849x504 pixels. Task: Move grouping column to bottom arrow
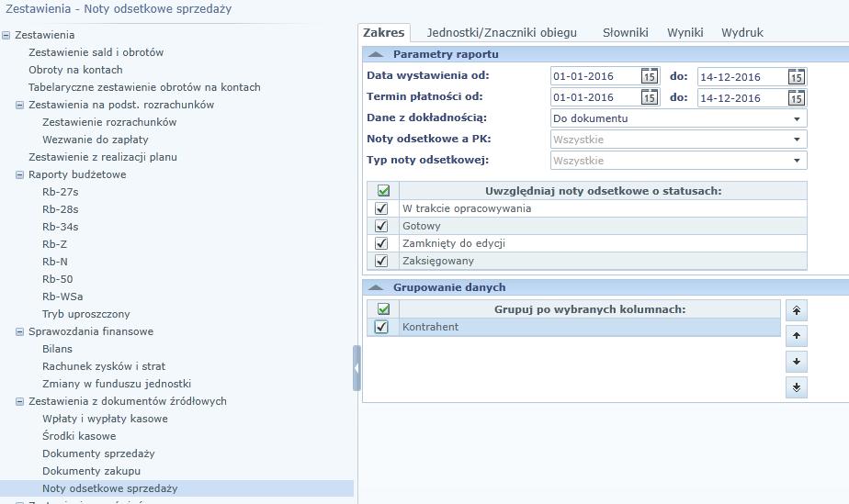[x=797, y=387]
